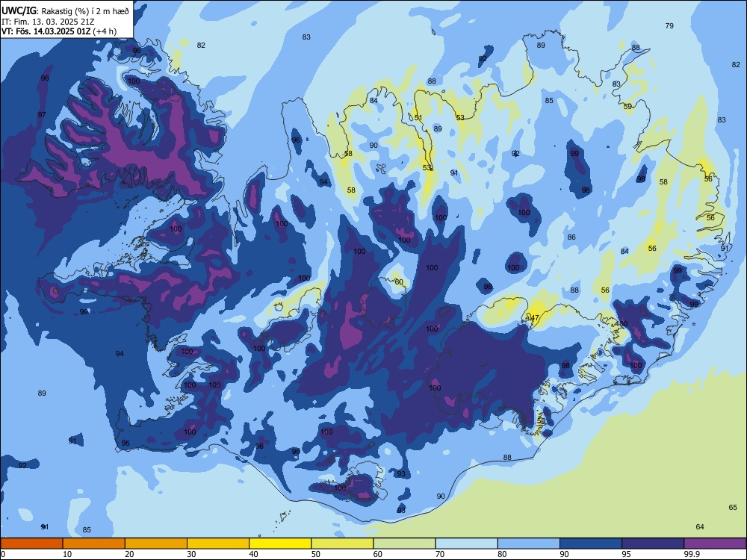Click the legend tick label '10'
Image resolution: width=747 pixels, height=560 pixels.
67,554
